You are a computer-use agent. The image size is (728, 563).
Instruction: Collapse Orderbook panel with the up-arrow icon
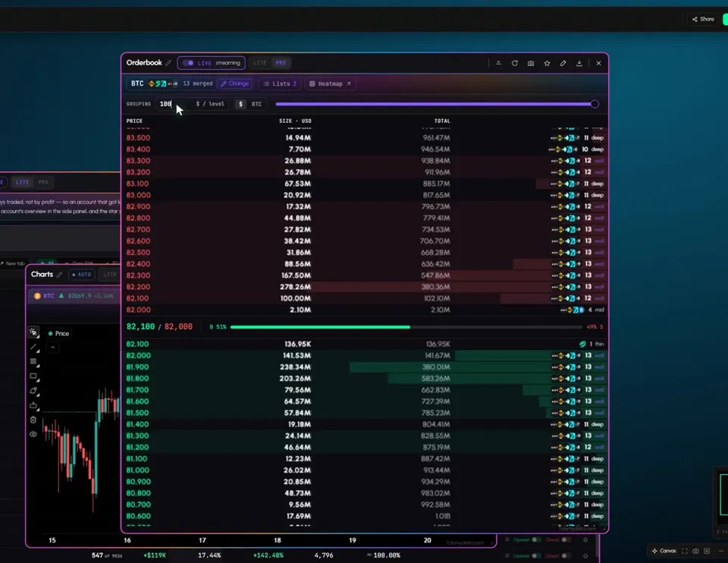tap(498, 63)
